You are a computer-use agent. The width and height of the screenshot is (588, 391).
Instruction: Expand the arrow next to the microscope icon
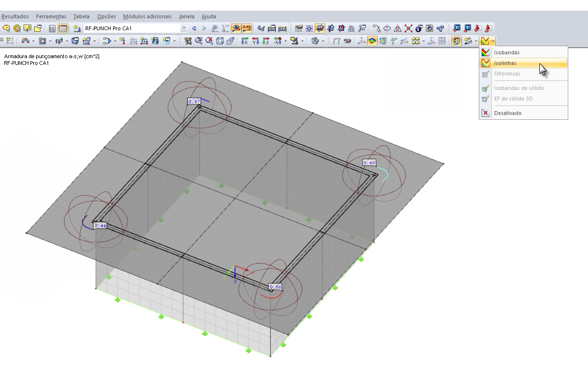pyautogui.click(x=302, y=41)
